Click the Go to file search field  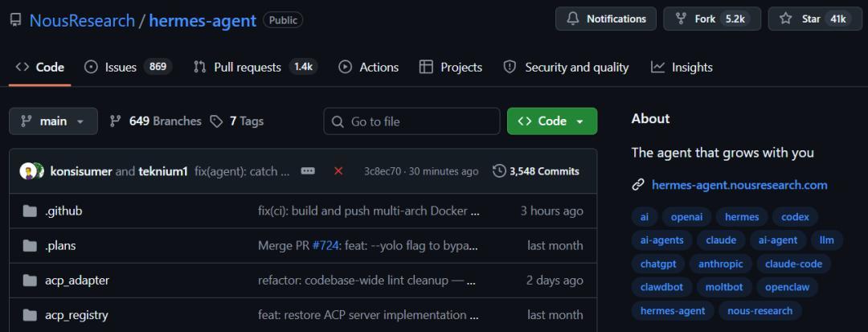coord(411,121)
